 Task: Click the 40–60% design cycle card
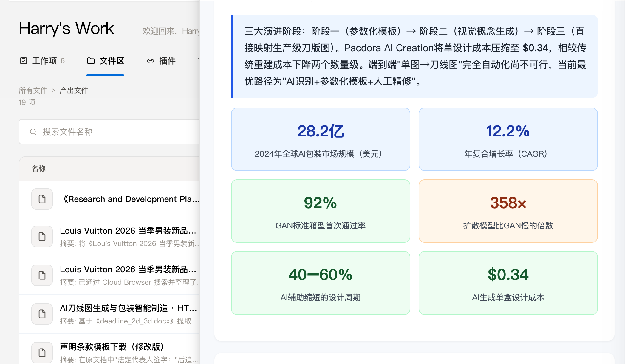321,283
